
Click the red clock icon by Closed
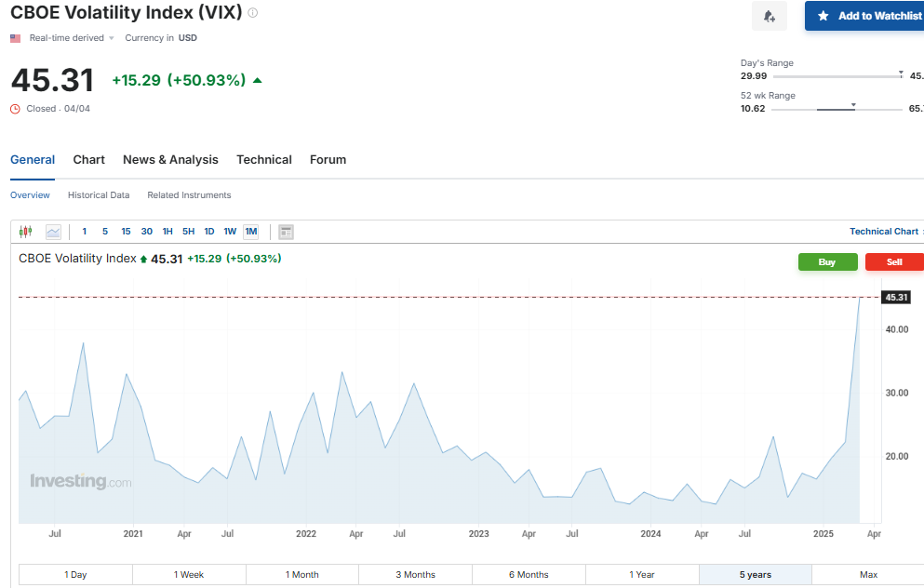click(15, 109)
